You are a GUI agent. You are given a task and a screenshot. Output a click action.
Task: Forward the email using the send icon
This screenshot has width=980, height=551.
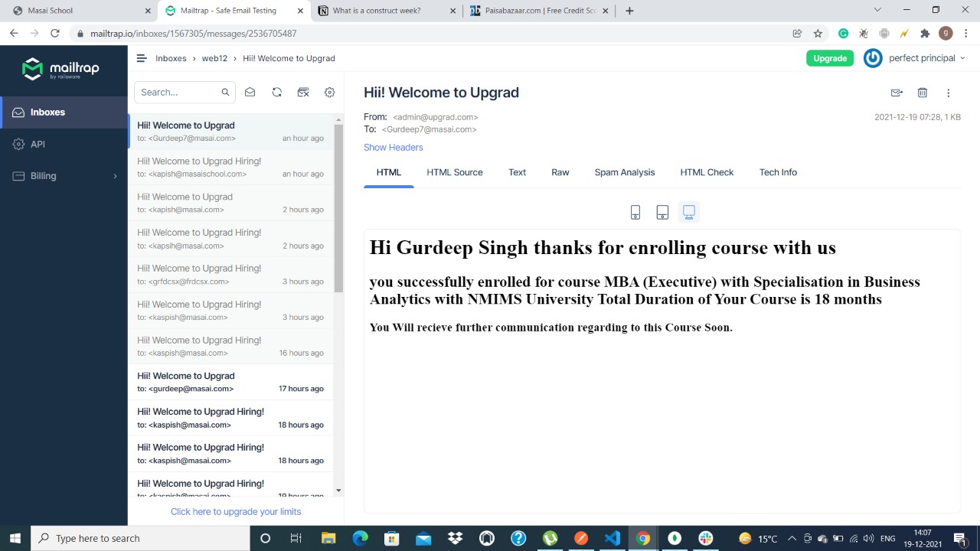coord(897,92)
